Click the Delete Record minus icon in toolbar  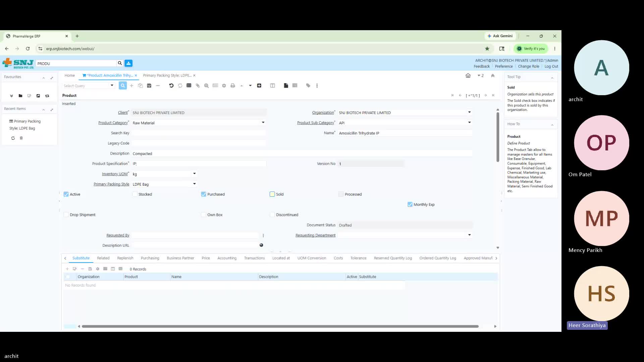coord(158,85)
